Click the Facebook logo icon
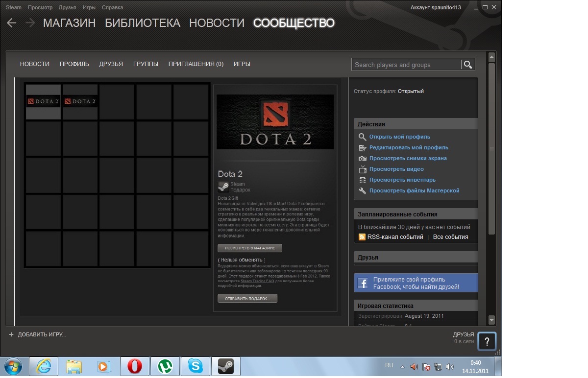The width and height of the screenshot is (588, 378). [x=363, y=283]
